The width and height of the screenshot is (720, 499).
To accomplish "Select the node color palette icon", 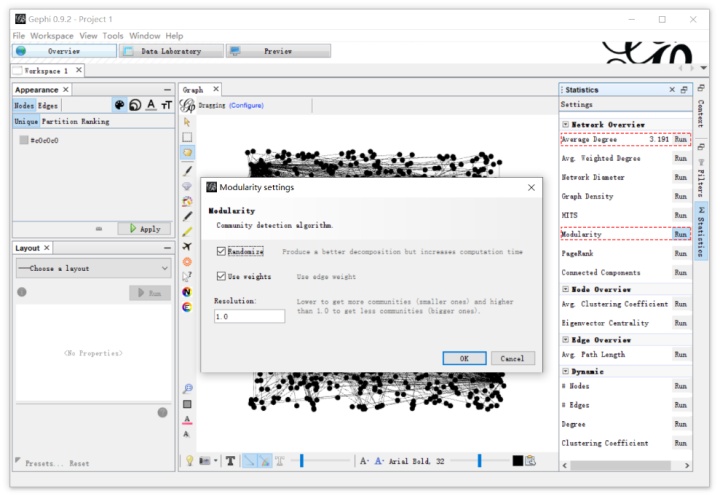I will (119, 105).
